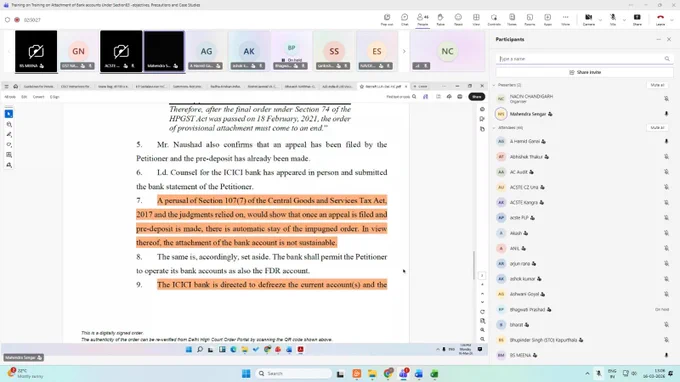The width and height of the screenshot is (680, 382).
Task: Type a name search field
Action: (585, 59)
